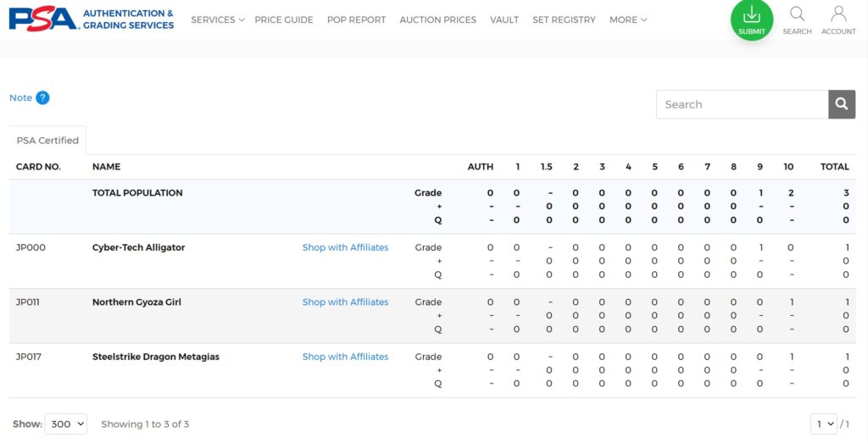Shop with Affiliates for Cyber-Tech Alligator
868x443 pixels.
click(x=346, y=248)
